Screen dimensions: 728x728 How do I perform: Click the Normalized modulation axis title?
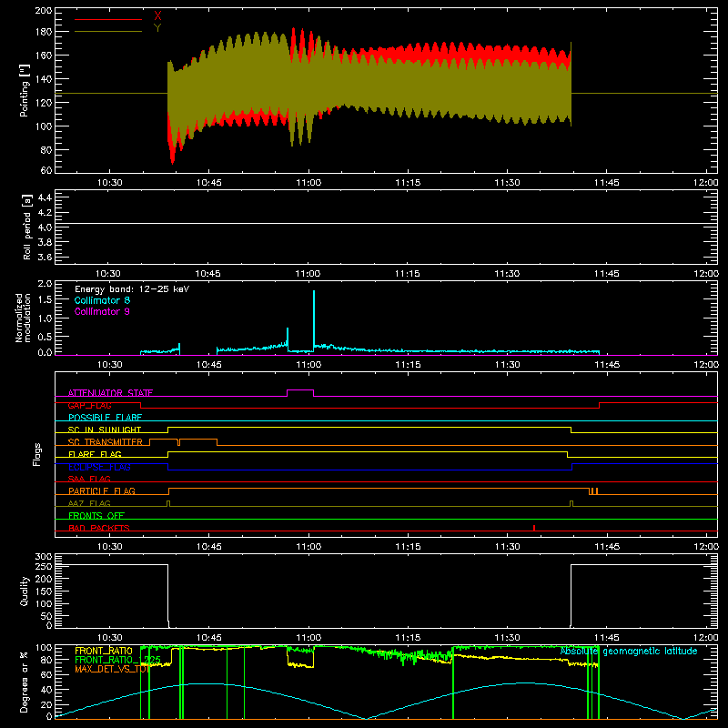click(24, 318)
